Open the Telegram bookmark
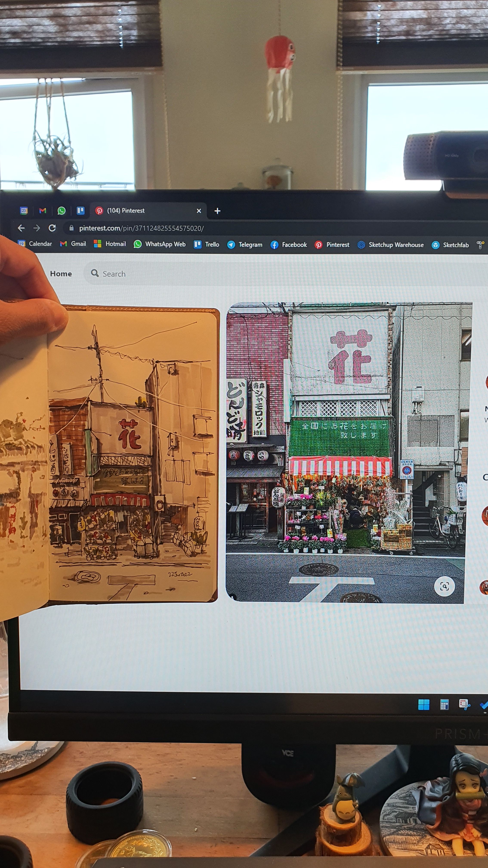This screenshot has width=488, height=868. (x=245, y=245)
